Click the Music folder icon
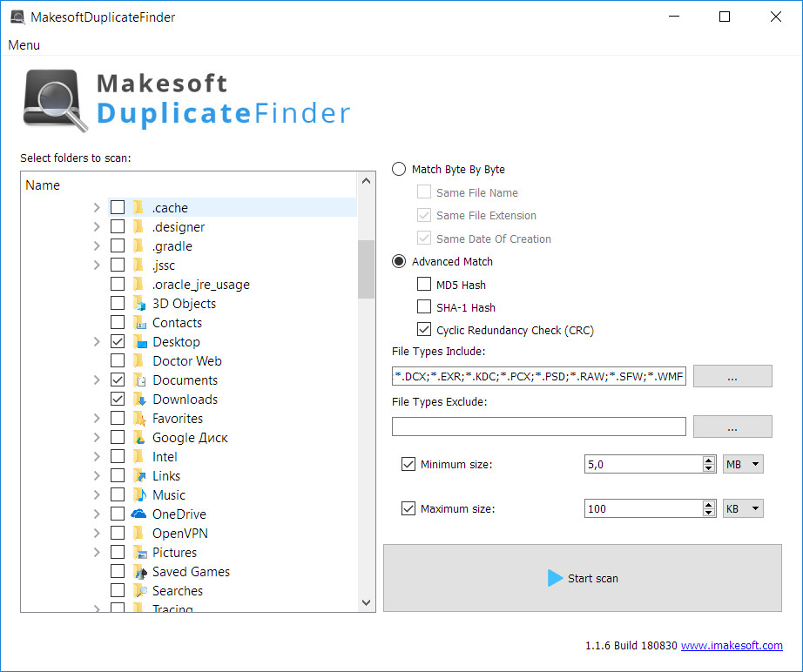Viewport: 803px width, 672px height. pyautogui.click(x=139, y=495)
